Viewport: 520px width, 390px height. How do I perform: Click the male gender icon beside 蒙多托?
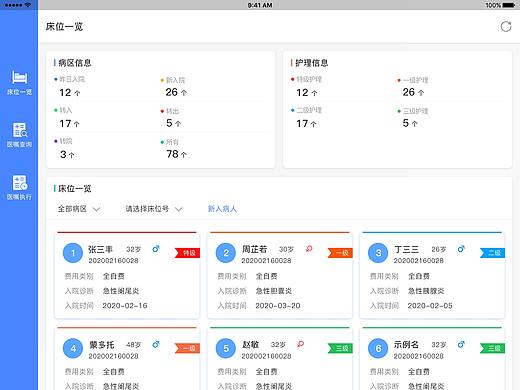coord(156,344)
